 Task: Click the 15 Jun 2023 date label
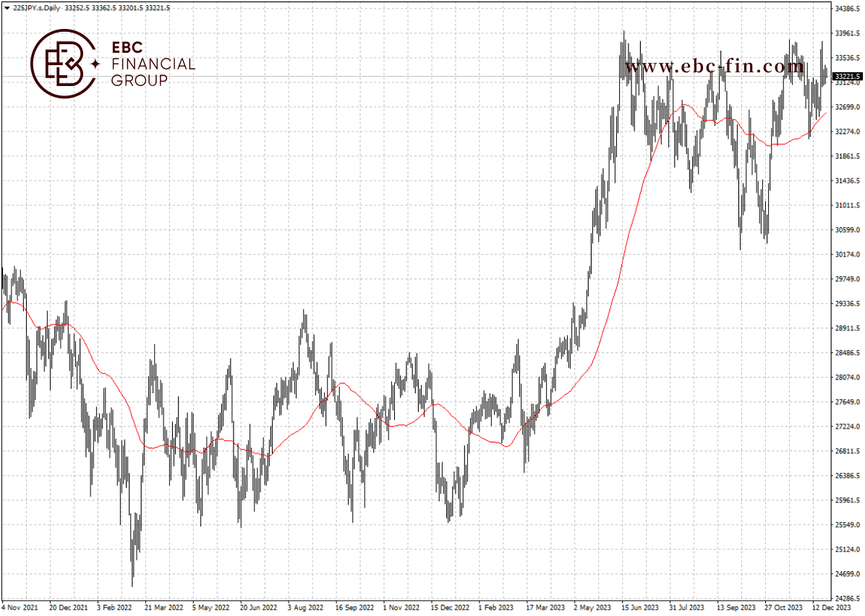[x=640, y=607]
